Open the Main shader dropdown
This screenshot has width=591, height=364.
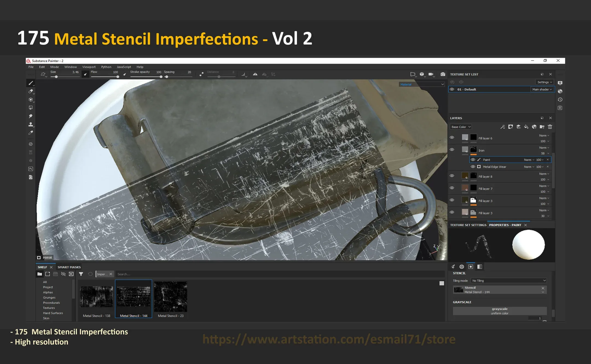click(542, 89)
